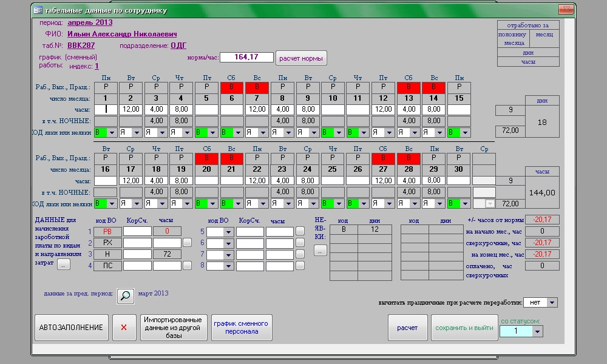This screenshot has width=607, height=364.
Task: Click the red X button beside АВТОЗАПОЛНЕНИЕ
Action: point(124,328)
